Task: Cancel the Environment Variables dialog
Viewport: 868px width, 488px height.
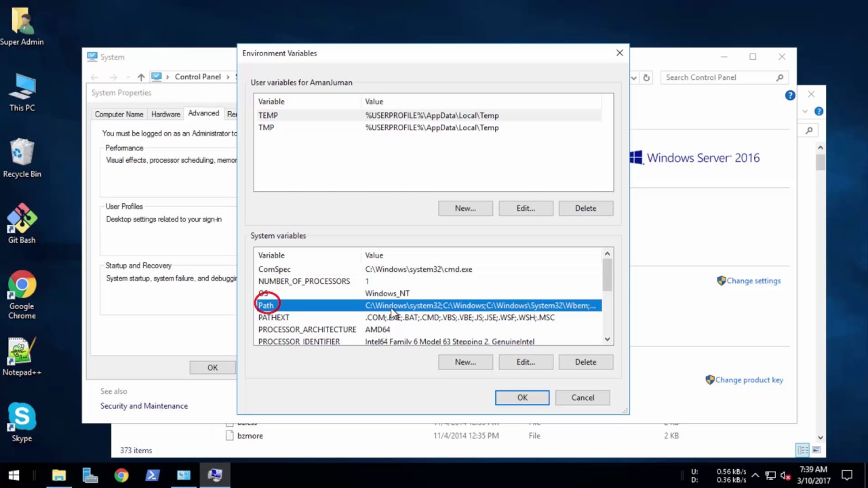Action: pyautogui.click(x=583, y=398)
